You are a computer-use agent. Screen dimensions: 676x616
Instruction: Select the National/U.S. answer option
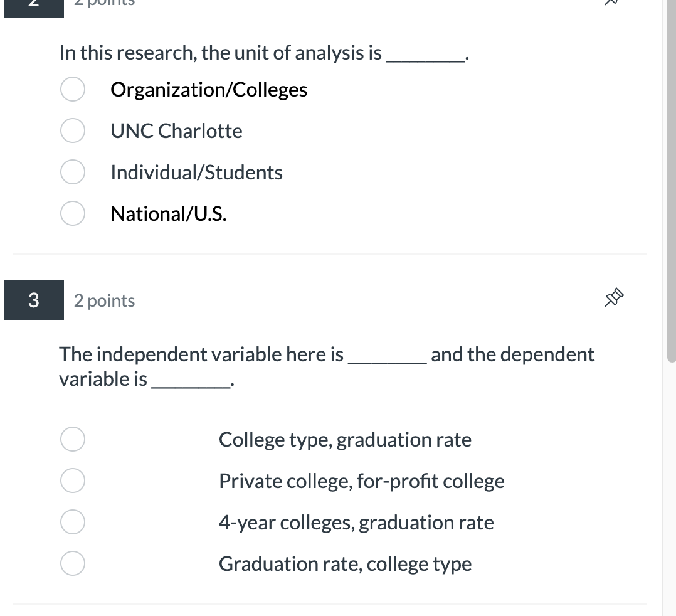coord(72,213)
